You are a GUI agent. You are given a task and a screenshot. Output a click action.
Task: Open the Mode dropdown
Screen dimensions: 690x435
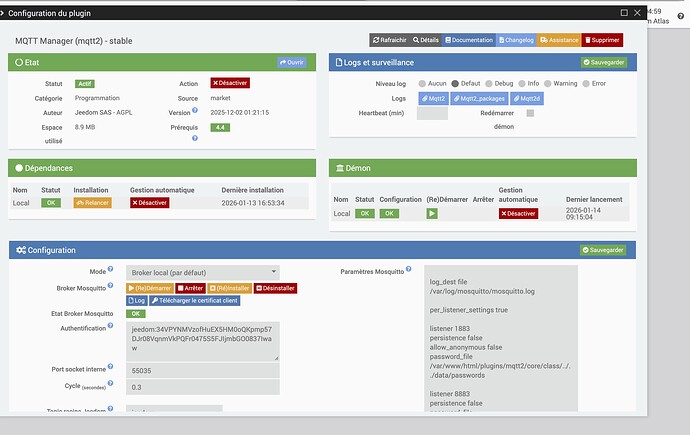(202, 273)
